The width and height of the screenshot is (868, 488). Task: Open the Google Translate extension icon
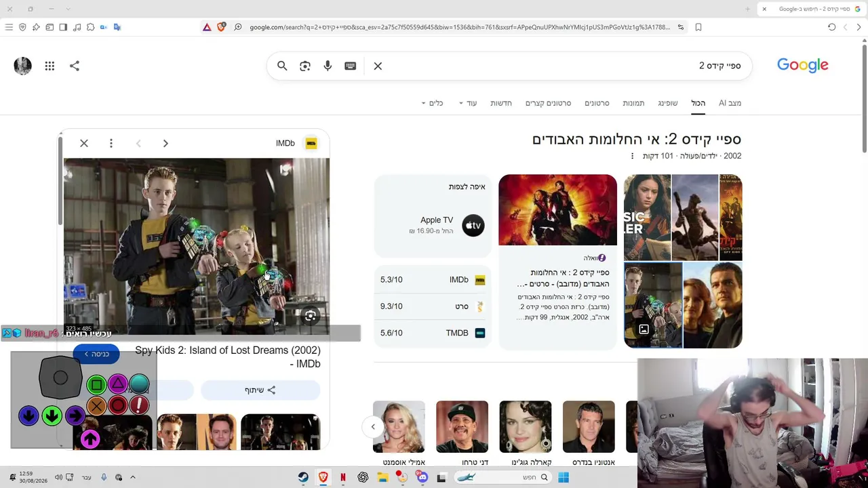[117, 27]
